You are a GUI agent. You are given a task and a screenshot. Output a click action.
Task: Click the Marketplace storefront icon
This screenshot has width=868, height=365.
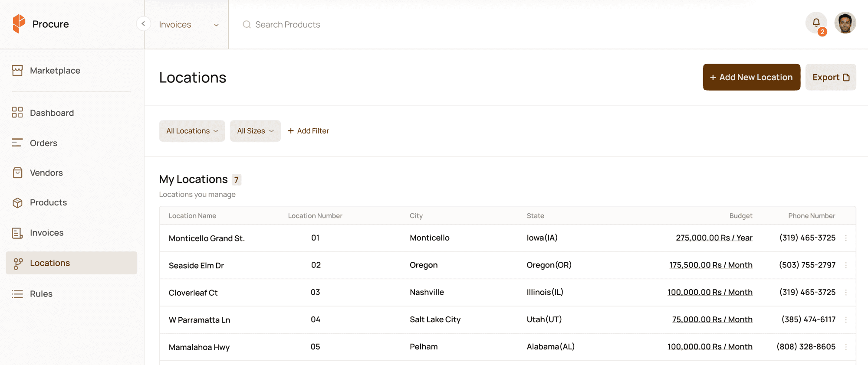pyautogui.click(x=17, y=71)
